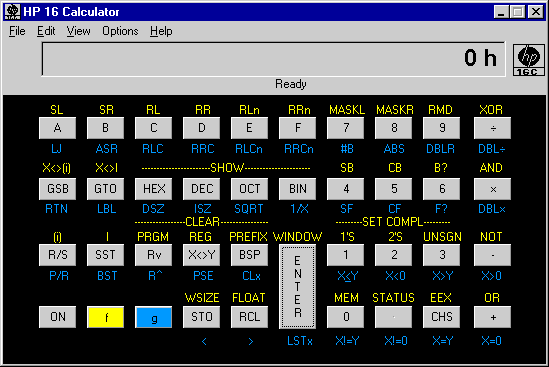549x367 pixels.
Task: Click the F hex digit key
Action: (x=297, y=128)
